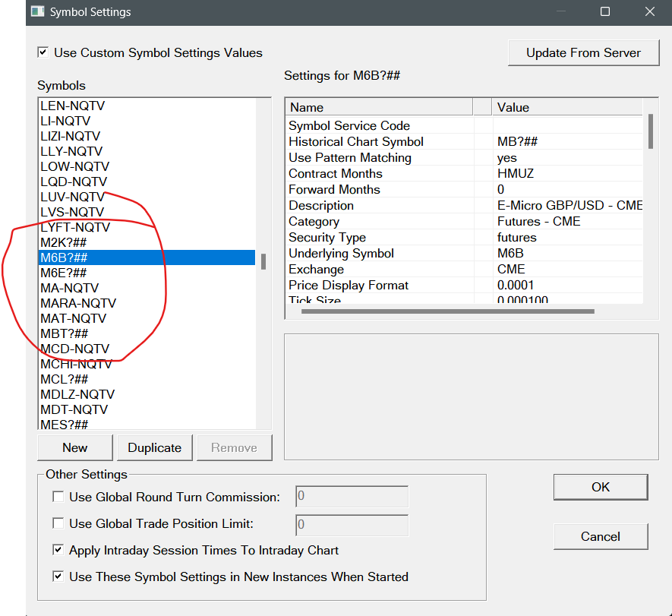Select M6E?## in the Symbols list
672x616 pixels.
[x=64, y=273]
